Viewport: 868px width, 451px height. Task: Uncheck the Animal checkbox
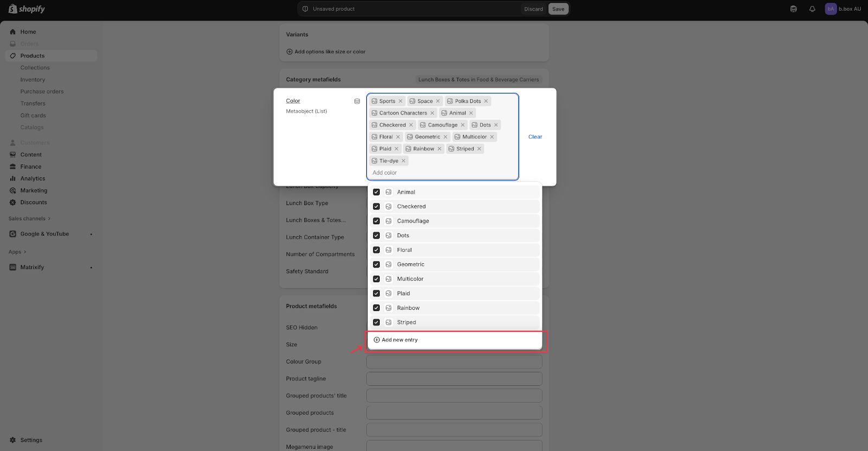click(x=376, y=192)
